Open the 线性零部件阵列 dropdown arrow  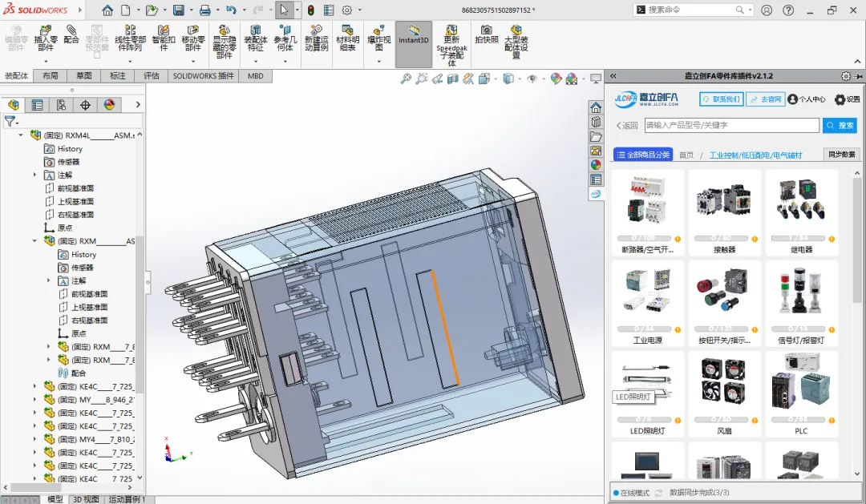131,61
